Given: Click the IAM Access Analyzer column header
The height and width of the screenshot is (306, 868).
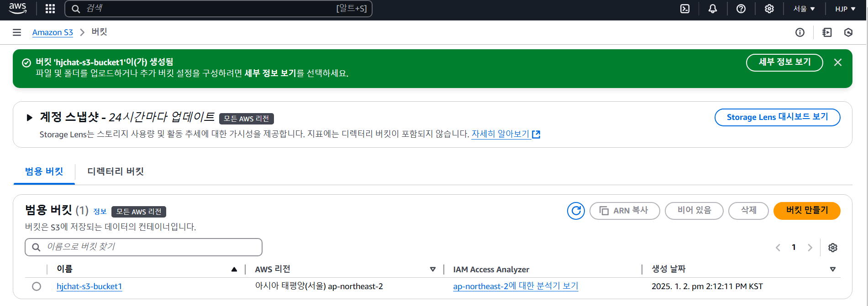Looking at the screenshot, I should [491, 270].
